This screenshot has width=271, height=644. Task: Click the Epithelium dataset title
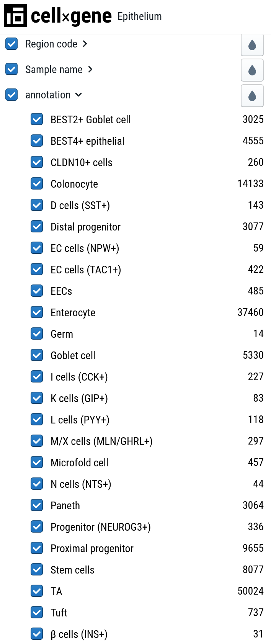(139, 17)
